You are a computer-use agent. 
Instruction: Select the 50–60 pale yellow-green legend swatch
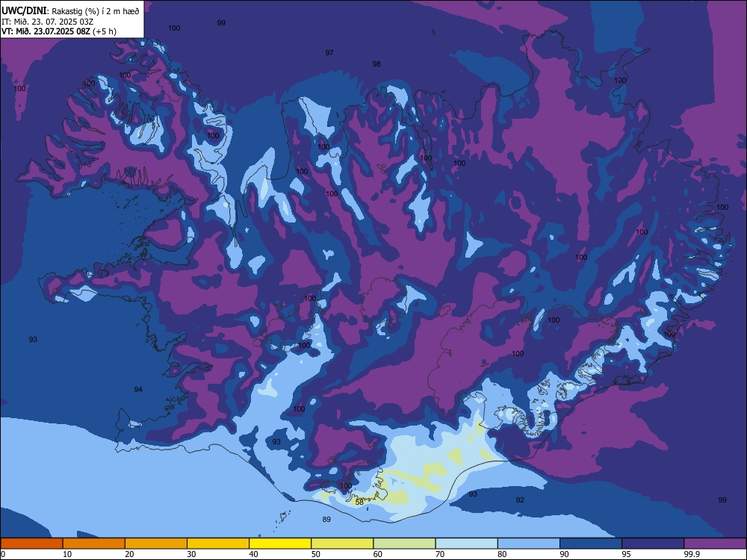(x=342, y=544)
